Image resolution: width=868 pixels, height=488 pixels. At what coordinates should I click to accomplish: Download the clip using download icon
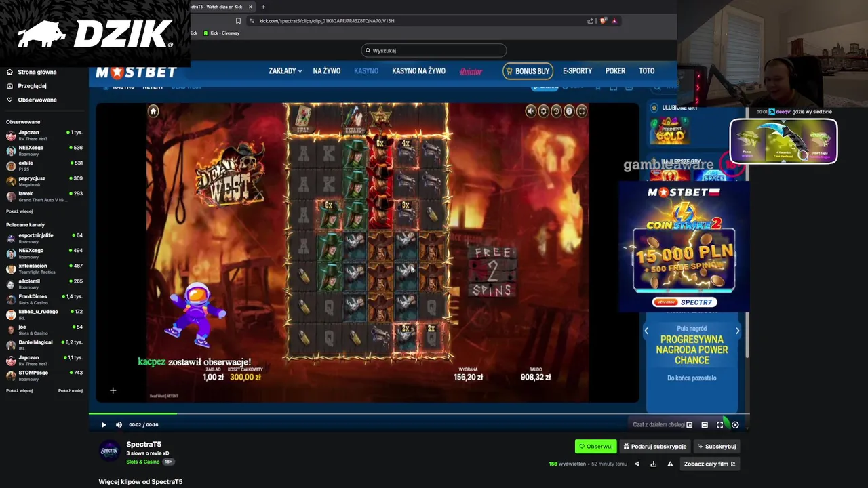[x=653, y=464]
